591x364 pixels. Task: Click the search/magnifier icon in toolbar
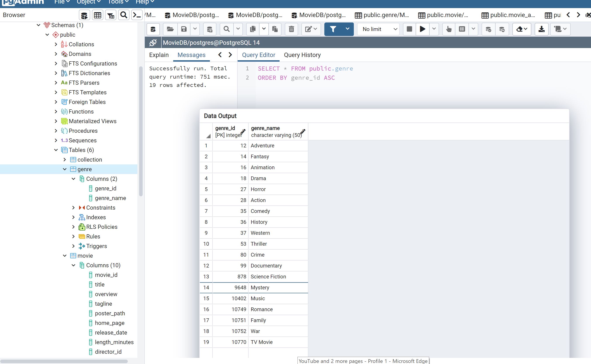(123, 16)
